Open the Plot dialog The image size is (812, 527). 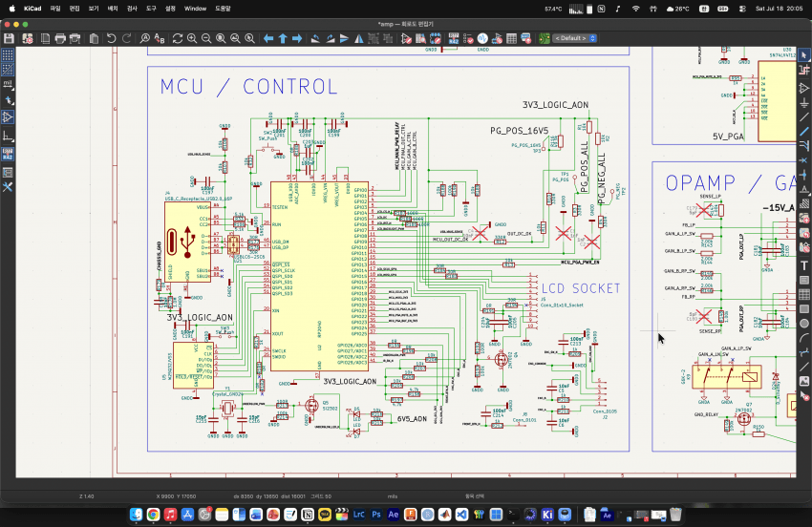(x=75, y=38)
